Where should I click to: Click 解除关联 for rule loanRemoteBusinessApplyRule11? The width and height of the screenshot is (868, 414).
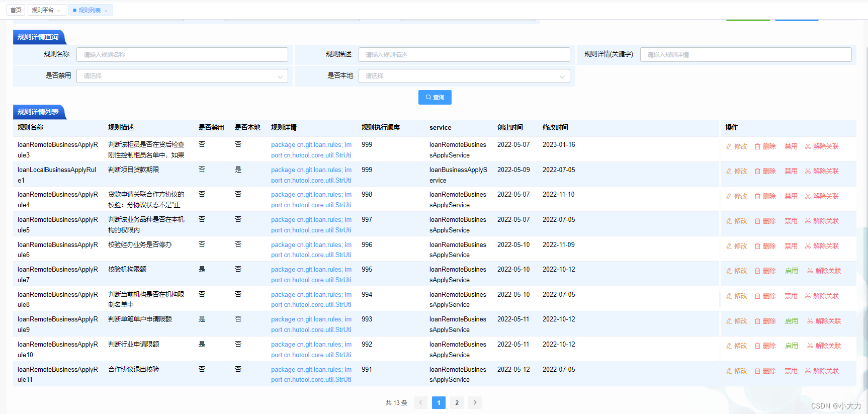[x=822, y=371]
